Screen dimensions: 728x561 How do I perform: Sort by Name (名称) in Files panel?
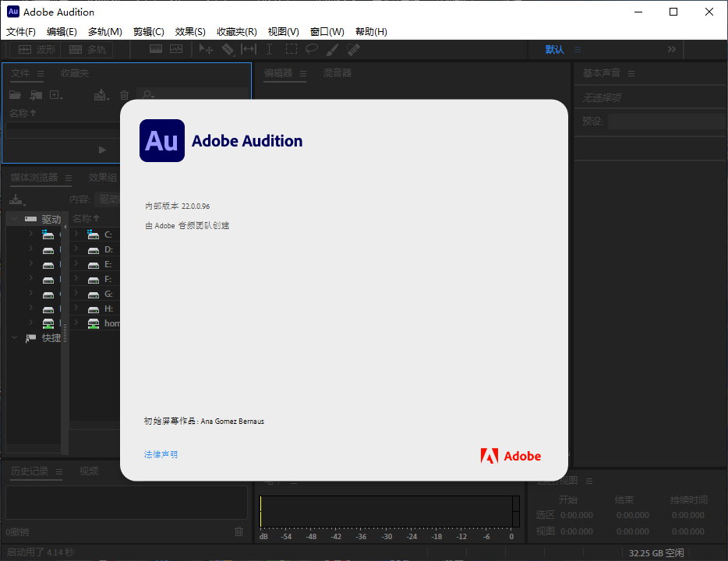[x=23, y=113]
